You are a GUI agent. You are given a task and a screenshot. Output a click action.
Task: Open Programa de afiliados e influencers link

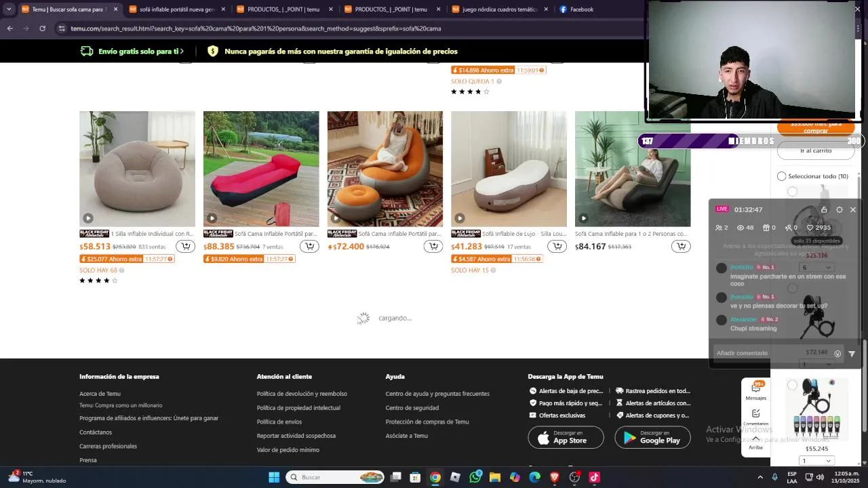[x=149, y=418]
